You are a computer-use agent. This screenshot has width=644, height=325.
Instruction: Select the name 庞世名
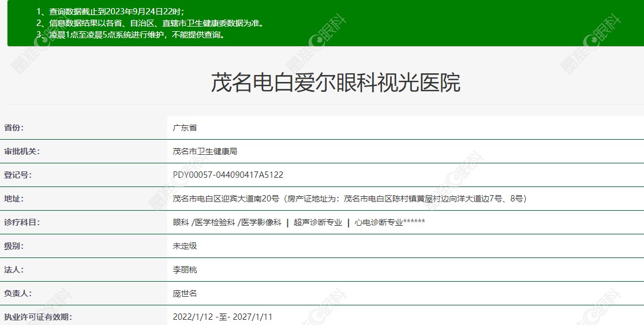(x=185, y=293)
